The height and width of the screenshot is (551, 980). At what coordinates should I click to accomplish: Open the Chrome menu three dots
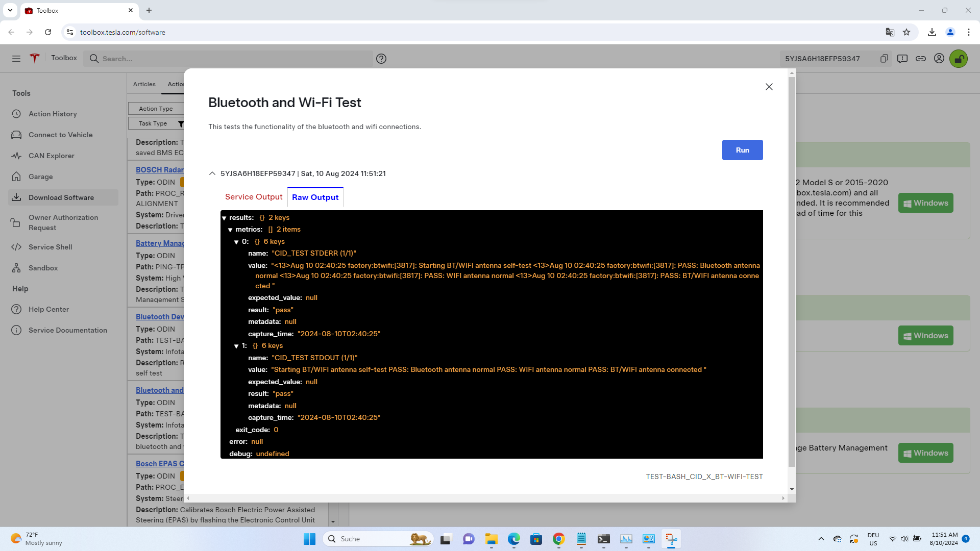[x=969, y=32]
